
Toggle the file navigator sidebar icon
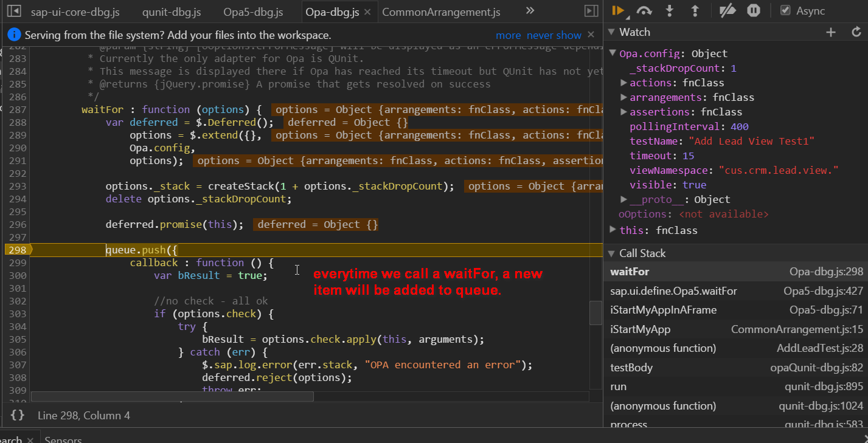click(x=14, y=11)
